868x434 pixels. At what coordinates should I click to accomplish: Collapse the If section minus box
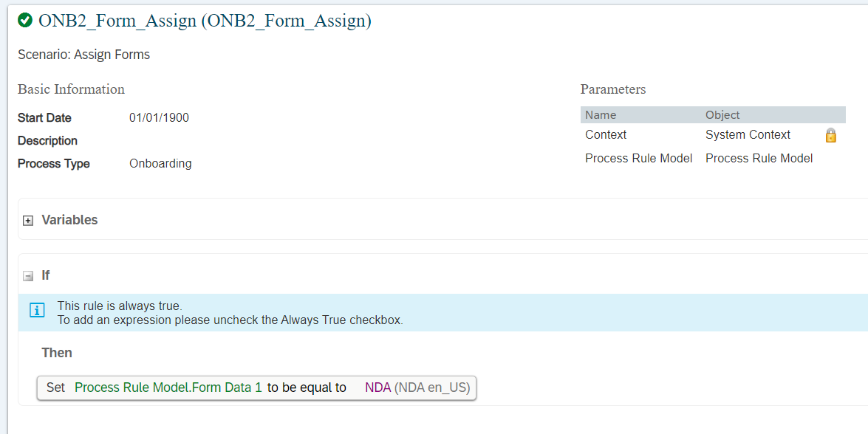point(27,276)
